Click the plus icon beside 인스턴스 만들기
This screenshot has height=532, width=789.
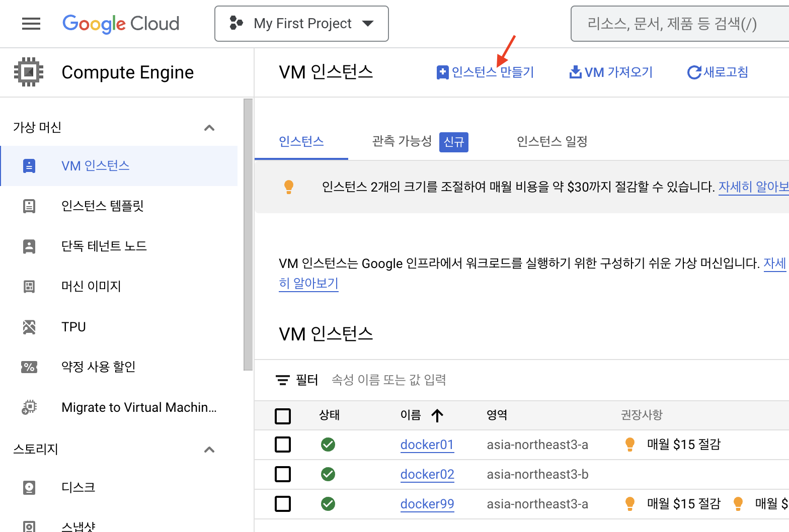tap(442, 72)
